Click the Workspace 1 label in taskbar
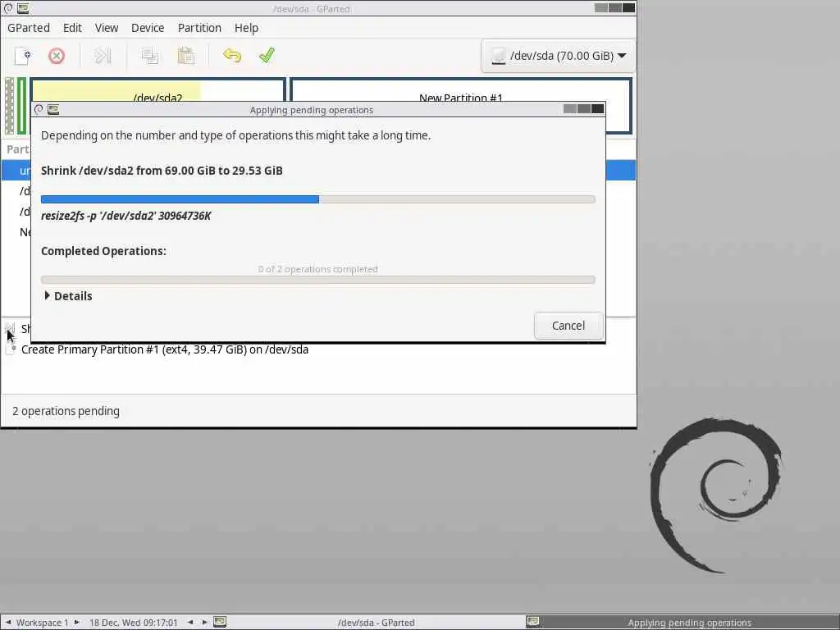This screenshot has width=840, height=630. click(43, 623)
